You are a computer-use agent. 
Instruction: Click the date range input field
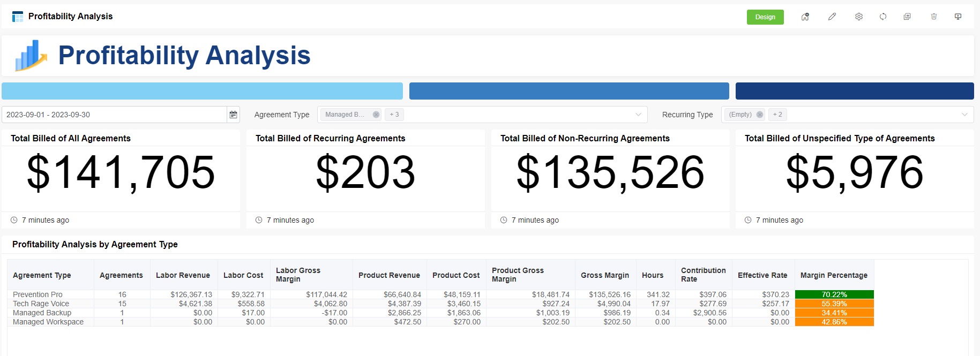click(114, 115)
